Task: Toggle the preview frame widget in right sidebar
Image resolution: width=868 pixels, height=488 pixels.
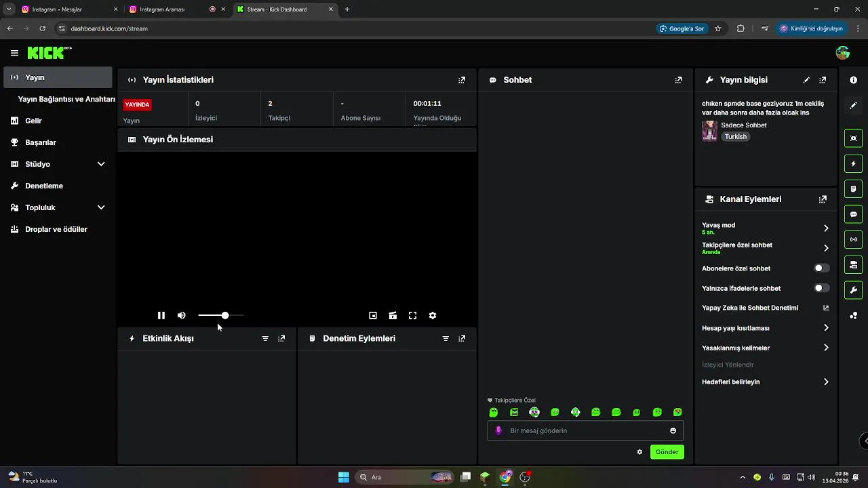Action: (853, 138)
